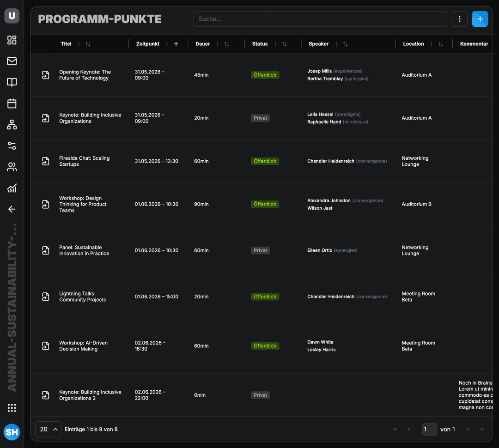Click the back arrow icon in sidebar
Image resolution: width=499 pixels, height=448 pixels.
tap(12, 209)
